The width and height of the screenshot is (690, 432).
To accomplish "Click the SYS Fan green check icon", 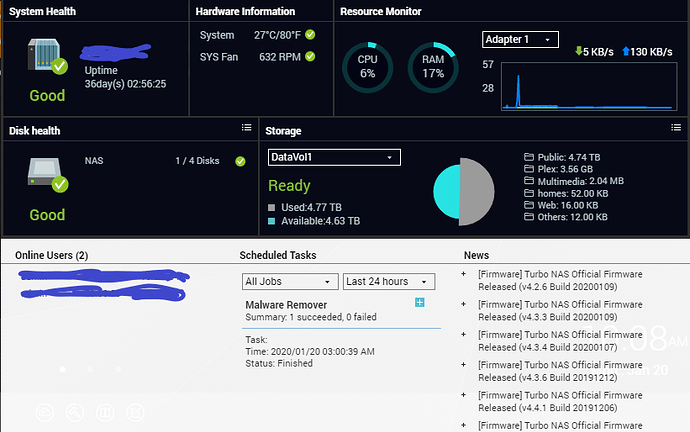I will click(x=310, y=56).
